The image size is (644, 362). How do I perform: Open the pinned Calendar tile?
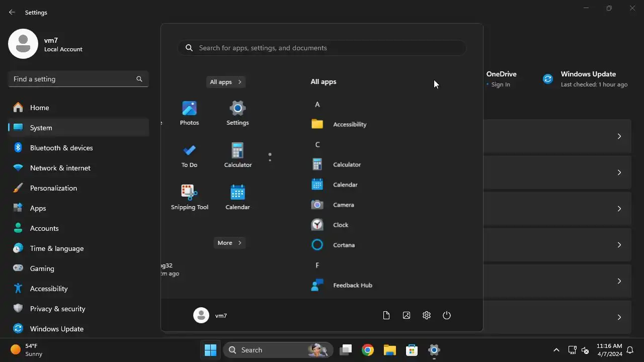[237, 198]
